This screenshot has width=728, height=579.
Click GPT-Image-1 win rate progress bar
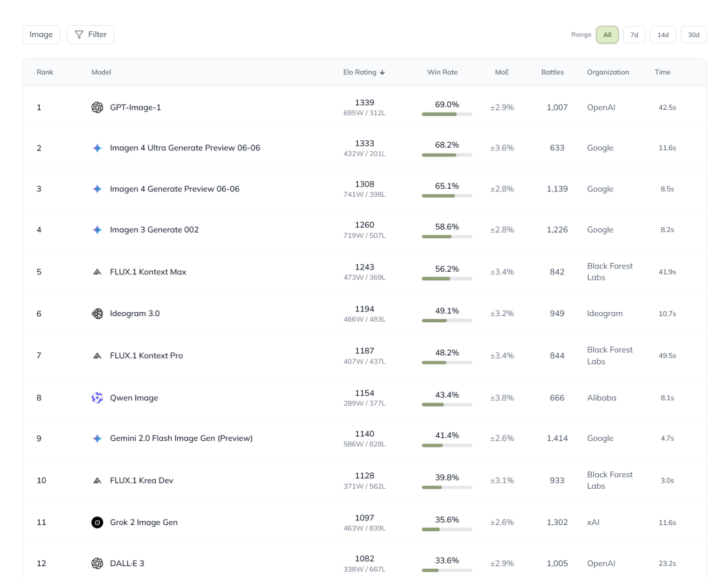tap(447, 114)
